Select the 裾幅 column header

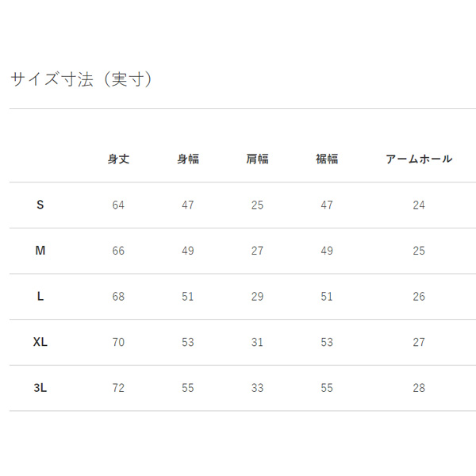coord(327,159)
